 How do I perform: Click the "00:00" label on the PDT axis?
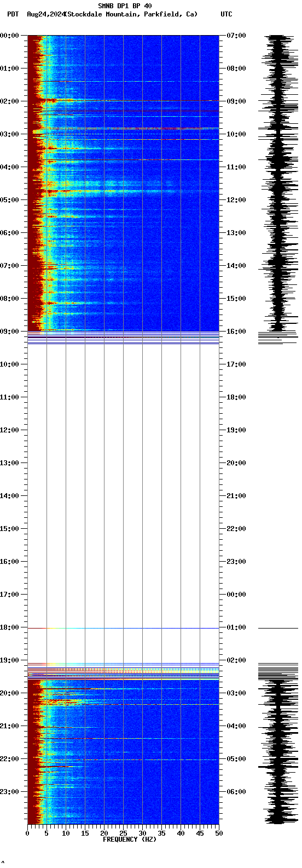[9, 36]
